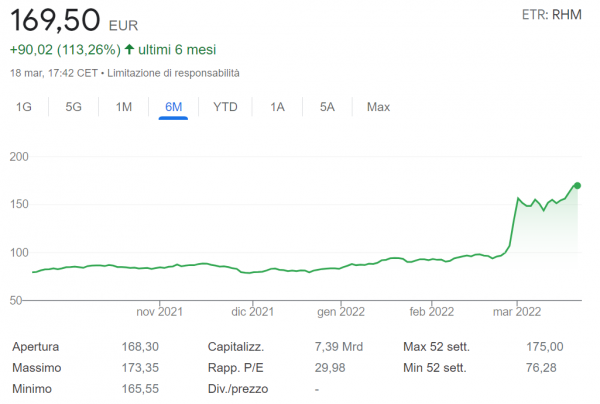Switch to the 5A chart period
The width and height of the screenshot is (600, 404).
[327, 107]
